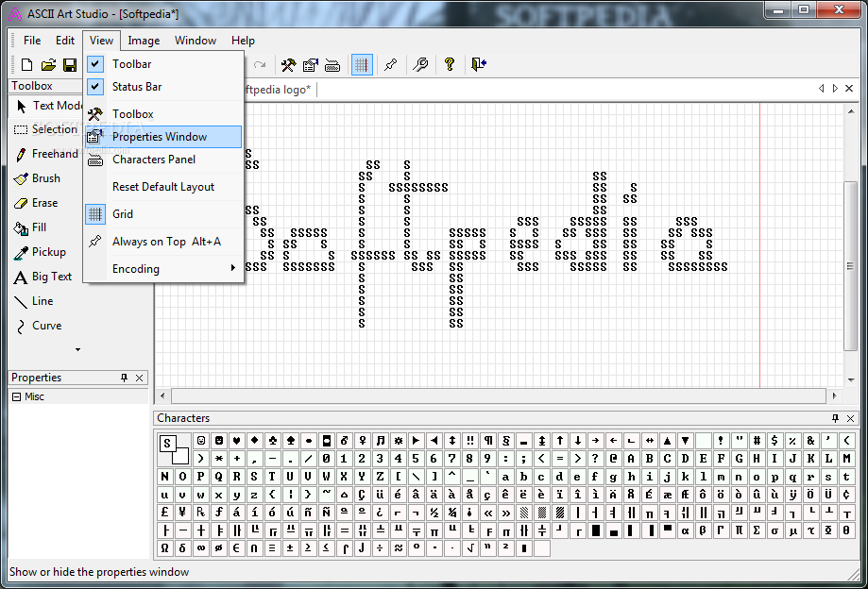Click the Open file toolbar icon
Screen dimensions: 868x589
click(x=49, y=65)
